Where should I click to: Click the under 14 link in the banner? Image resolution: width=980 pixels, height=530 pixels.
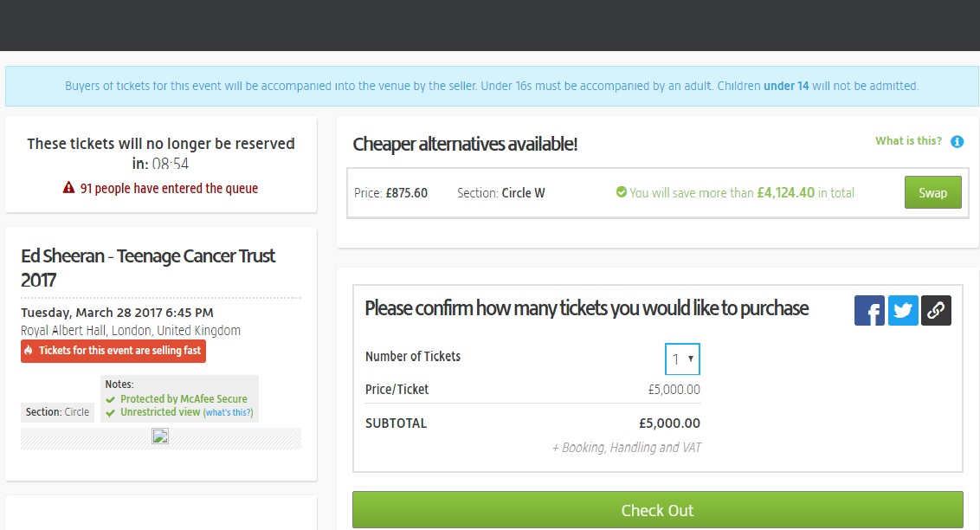pyautogui.click(x=785, y=87)
